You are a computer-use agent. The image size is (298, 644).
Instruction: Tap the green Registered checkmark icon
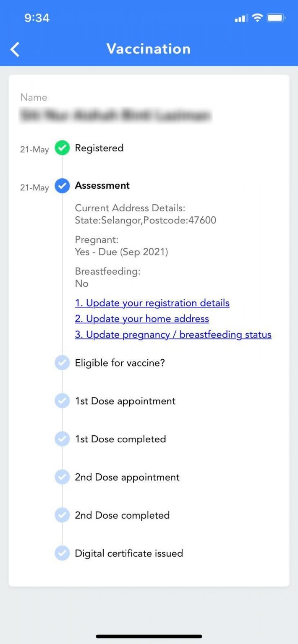tap(62, 148)
